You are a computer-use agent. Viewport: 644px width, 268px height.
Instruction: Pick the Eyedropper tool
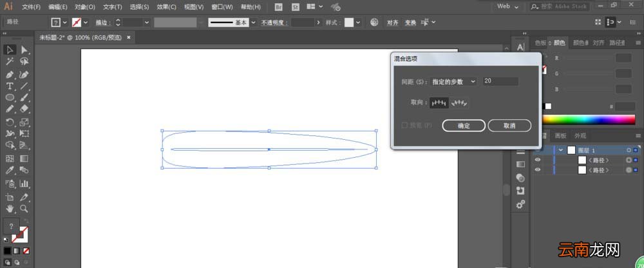point(10,170)
